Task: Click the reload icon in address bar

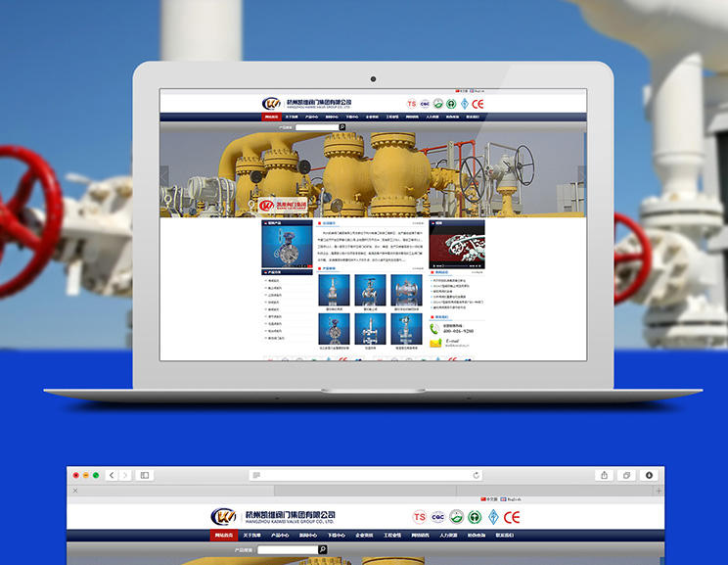Action: click(x=477, y=475)
